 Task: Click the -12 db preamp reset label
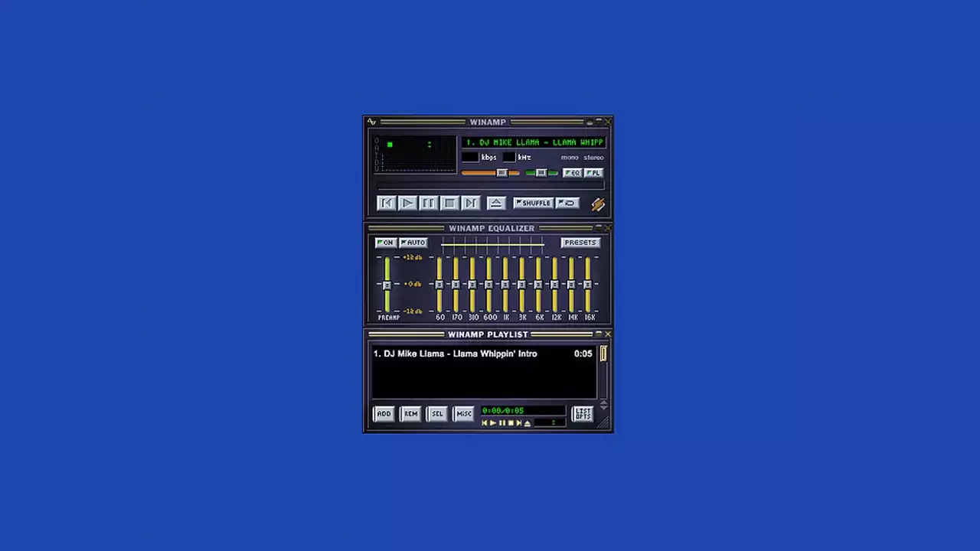click(x=413, y=311)
